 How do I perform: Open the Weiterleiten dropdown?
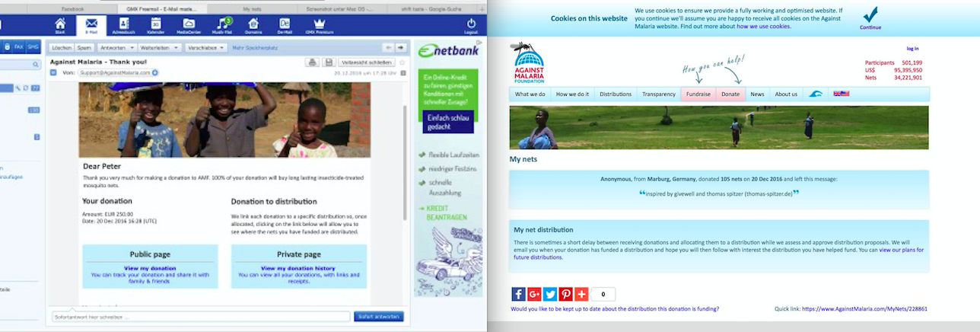[x=159, y=47]
